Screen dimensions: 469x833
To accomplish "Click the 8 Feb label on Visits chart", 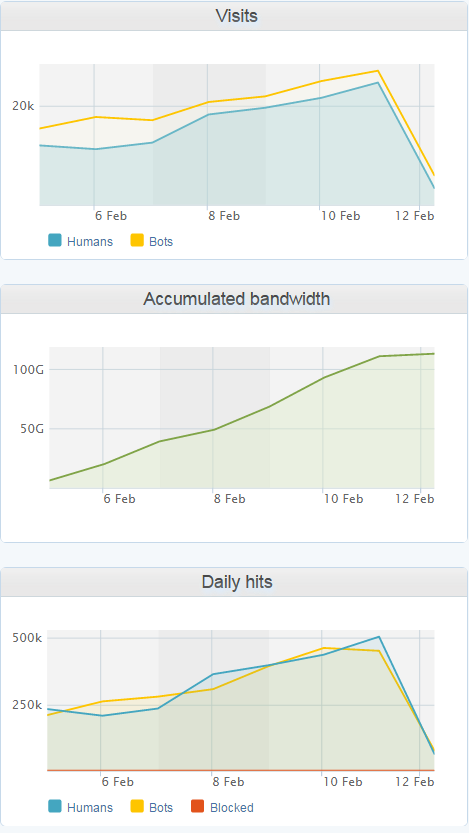I will click(224, 216).
